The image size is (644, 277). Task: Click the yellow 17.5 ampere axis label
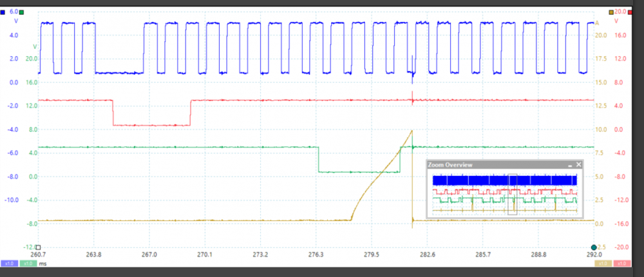tap(600, 59)
